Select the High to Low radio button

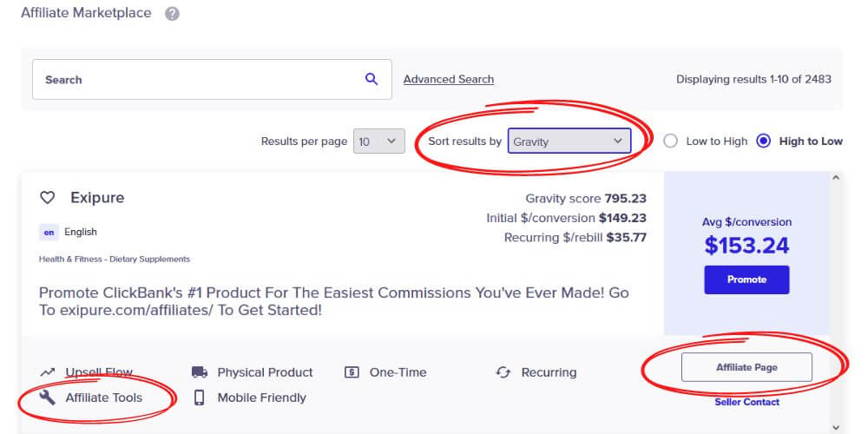763,141
